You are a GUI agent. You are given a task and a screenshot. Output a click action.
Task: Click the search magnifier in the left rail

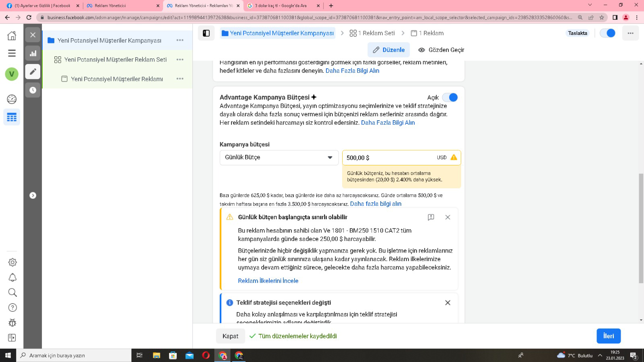tap(12, 292)
